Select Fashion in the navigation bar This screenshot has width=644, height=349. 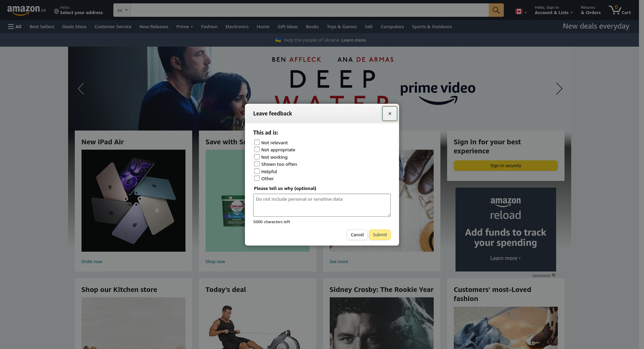pos(209,27)
